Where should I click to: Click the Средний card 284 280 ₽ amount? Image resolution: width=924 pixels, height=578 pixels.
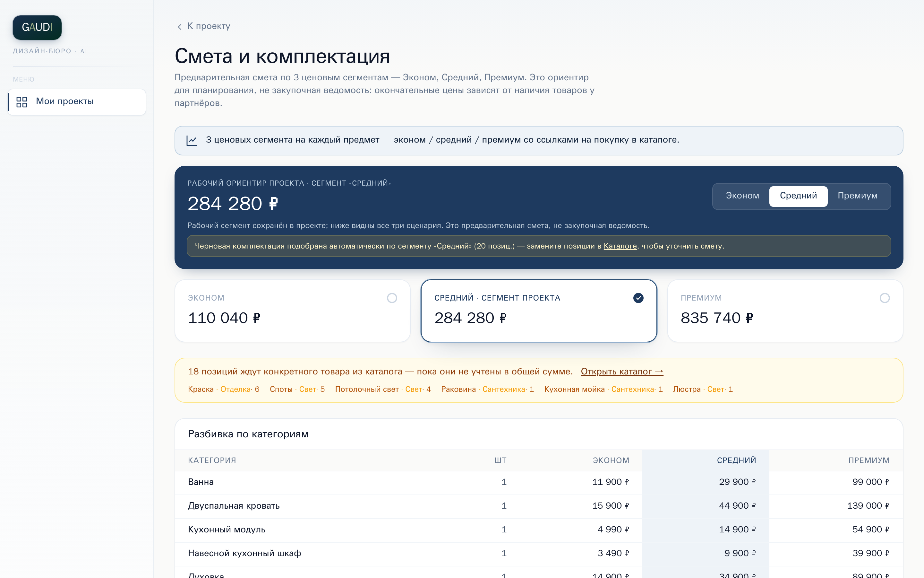[x=470, y=318]
